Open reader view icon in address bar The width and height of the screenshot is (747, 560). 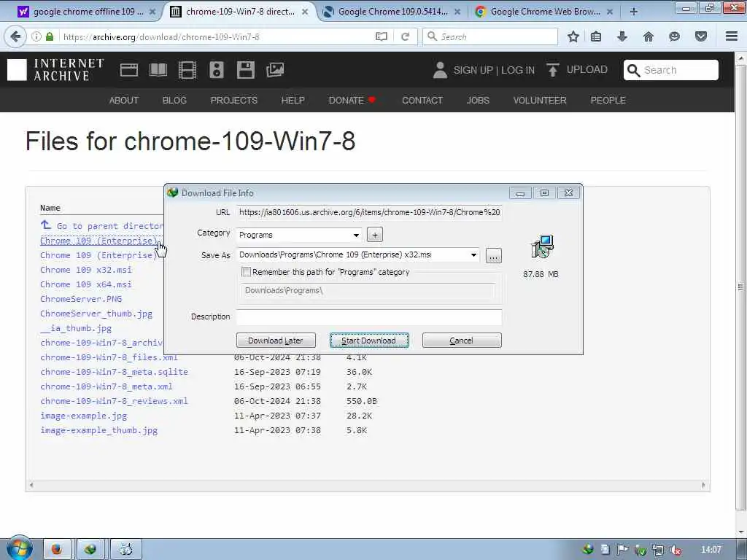381,36
